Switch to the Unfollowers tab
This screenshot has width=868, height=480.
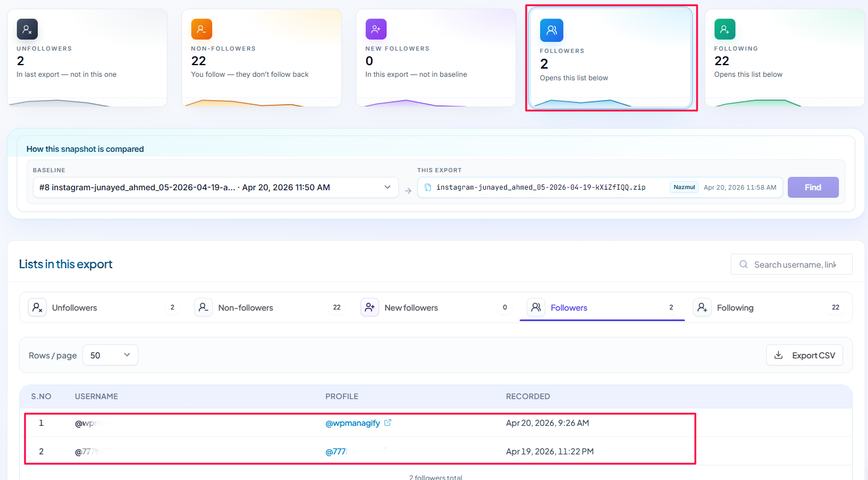click(x=103, y=307)
